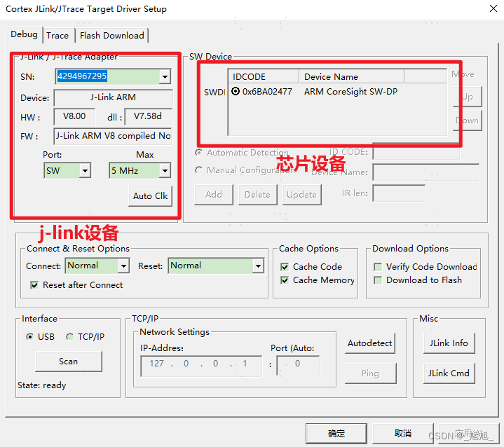Image resolution: width=504 pixels, height=447 pixels.
Task: Click the Move Down button
Action: 468,121
